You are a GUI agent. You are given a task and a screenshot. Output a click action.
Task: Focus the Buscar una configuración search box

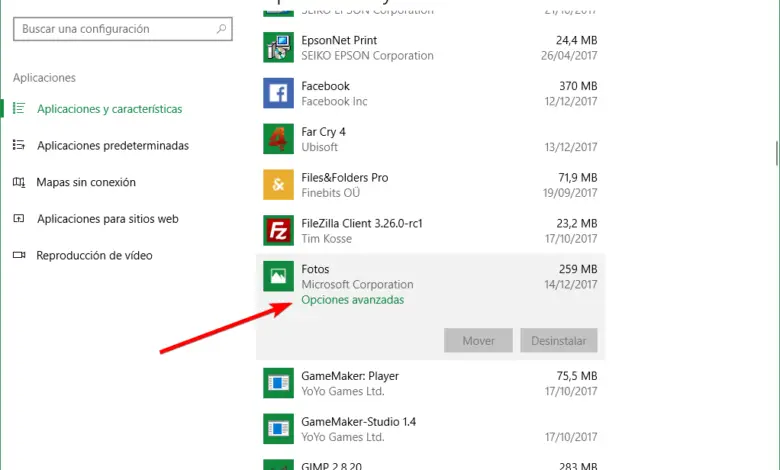(123, 29)
